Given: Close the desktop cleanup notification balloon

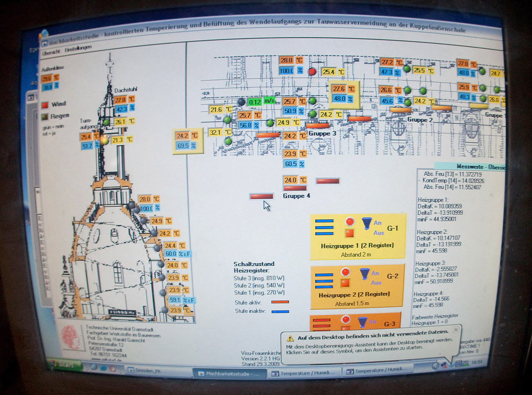Looking at the screenshot, I should tap(456, 330).
